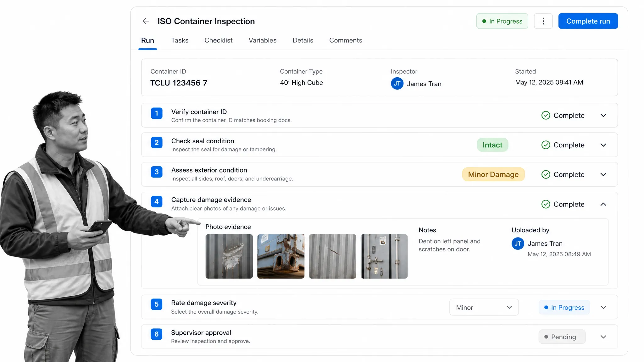Viewport: 644px width, 362px height.
Task: Open the three-dot more options menu
Action: pyautogui.click(x=543, y=21)
